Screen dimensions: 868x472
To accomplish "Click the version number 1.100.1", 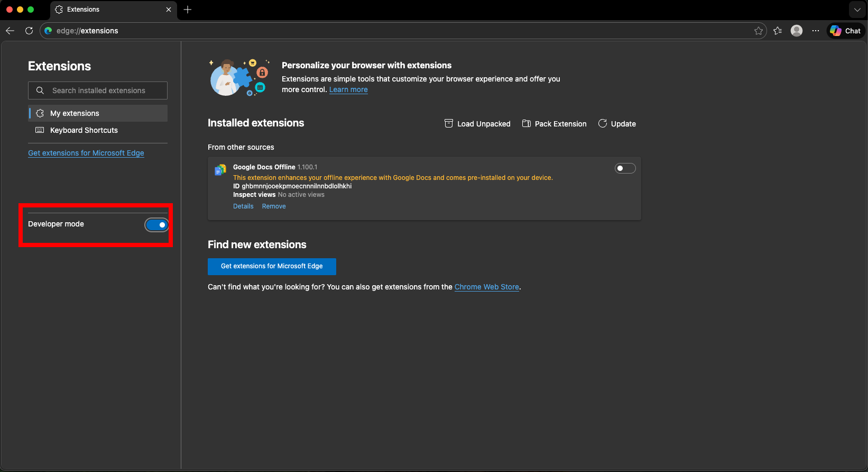I will tap(307, 167).
